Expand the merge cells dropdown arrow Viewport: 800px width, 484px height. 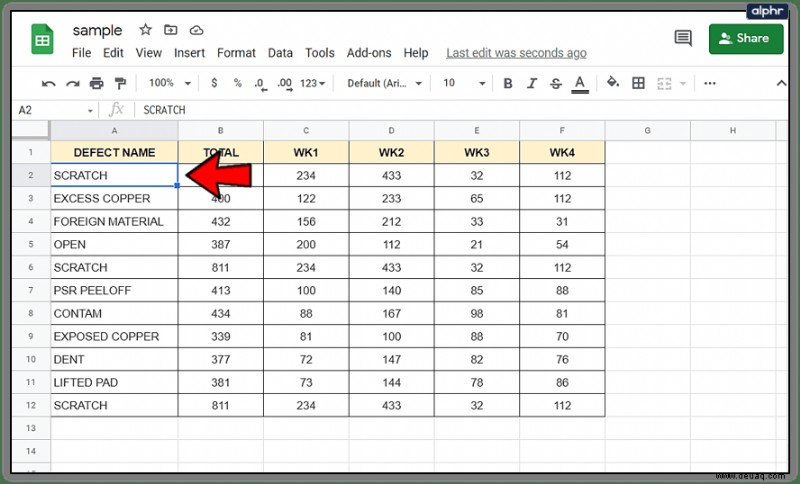(683, 84)
